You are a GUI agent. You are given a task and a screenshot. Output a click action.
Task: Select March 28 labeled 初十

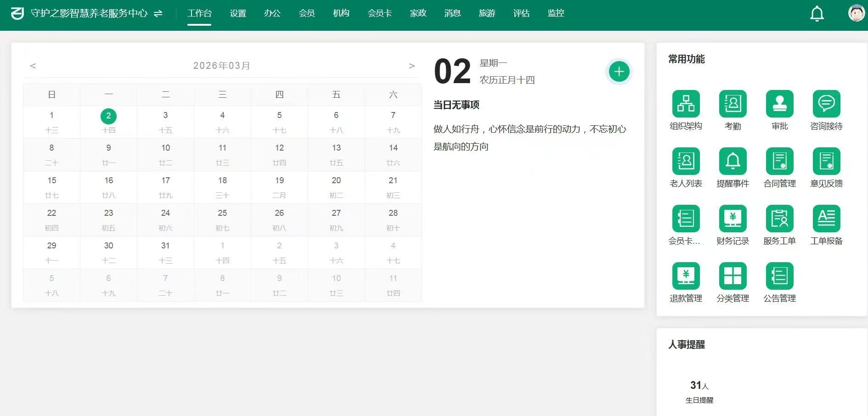[x=393, y=220]
